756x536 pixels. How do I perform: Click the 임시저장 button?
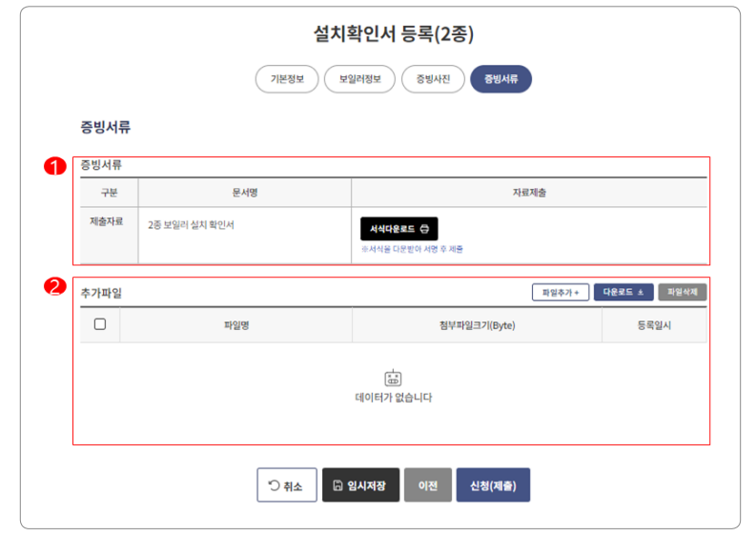tap(360, 484)
